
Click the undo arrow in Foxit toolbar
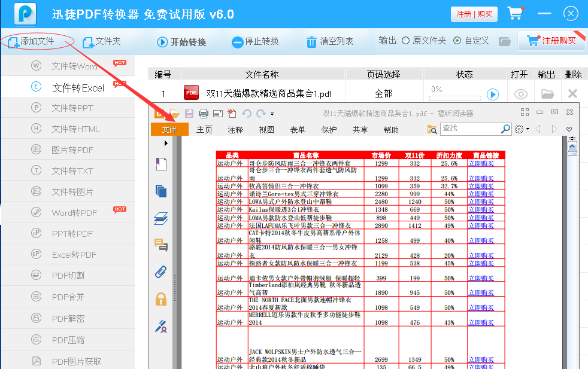click(246, 113)
